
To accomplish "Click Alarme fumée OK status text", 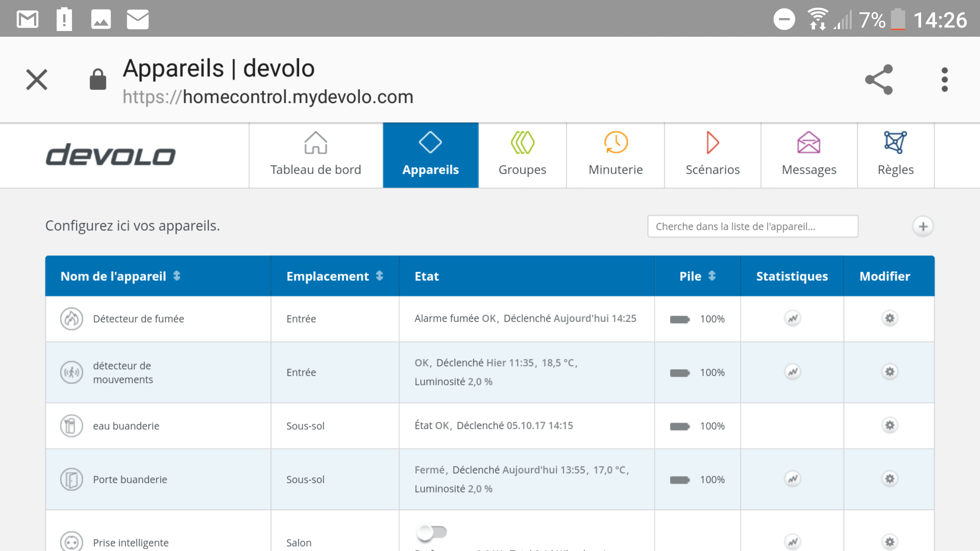I will 455,318.
